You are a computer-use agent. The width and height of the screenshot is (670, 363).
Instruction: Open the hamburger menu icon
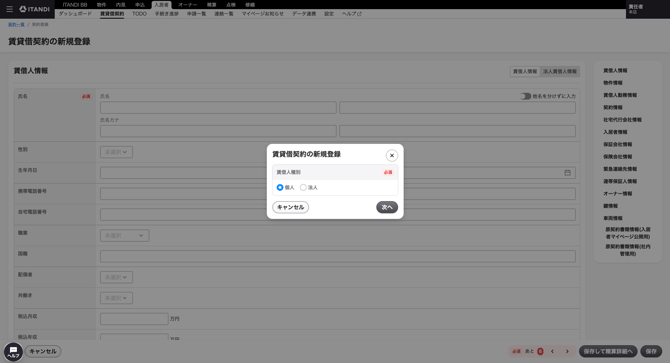[9, 9]
